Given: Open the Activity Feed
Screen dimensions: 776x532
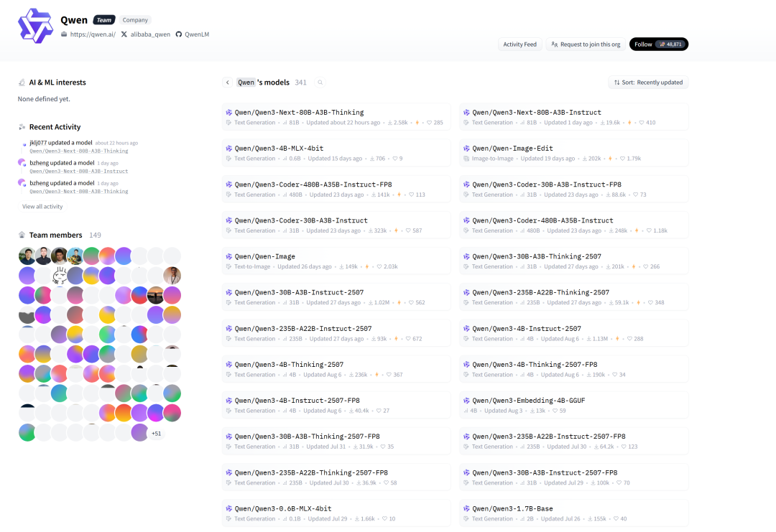Looking at the screenshot, I should [x=519, y=44].
